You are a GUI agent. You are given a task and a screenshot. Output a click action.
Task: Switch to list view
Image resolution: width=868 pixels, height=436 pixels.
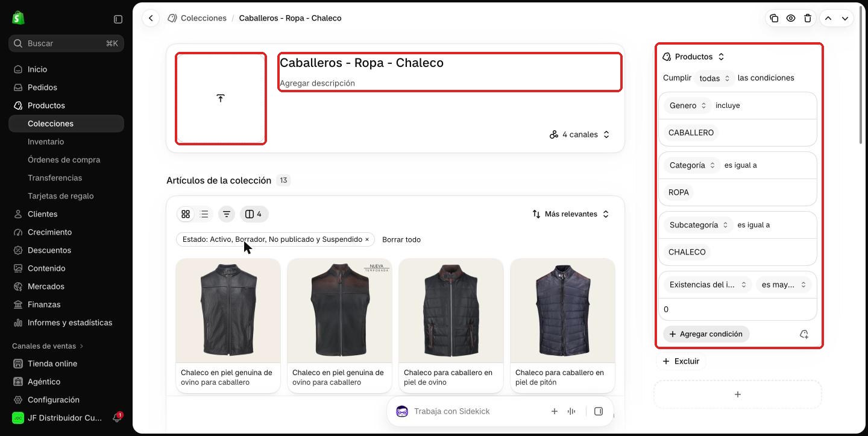coord(204,214)
